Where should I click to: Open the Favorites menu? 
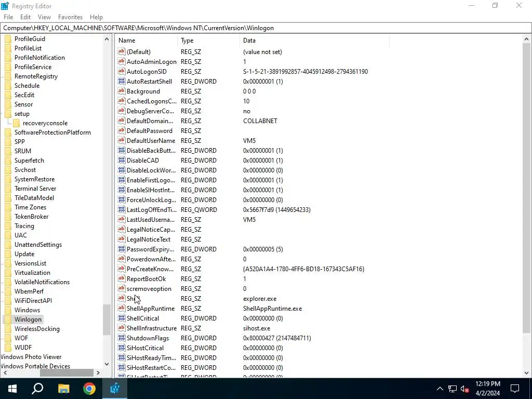70,17
